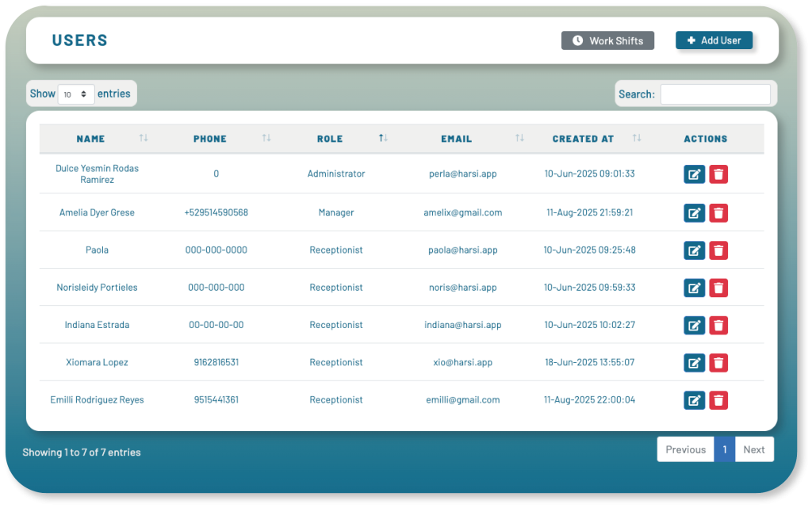Viewport: 812px width, 508px height.
Task: Click the Next page button
Action: point(753,449)
